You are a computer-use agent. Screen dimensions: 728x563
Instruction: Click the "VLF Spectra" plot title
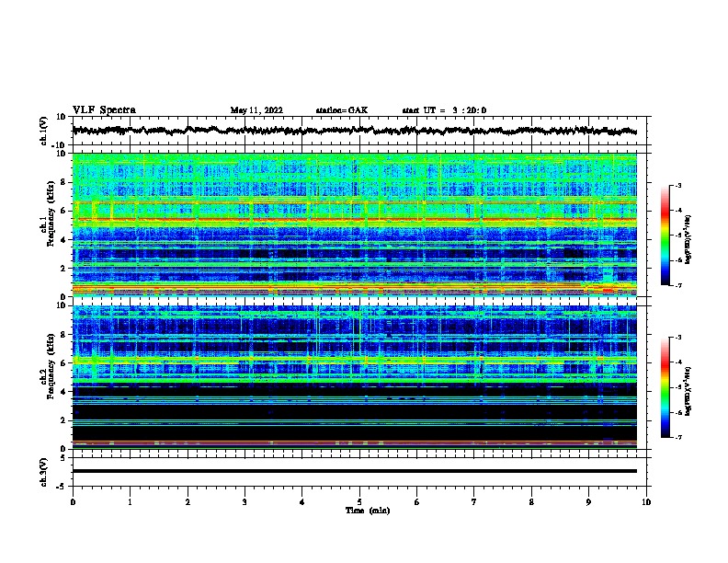pyautogui.click(x=104, y=110)
